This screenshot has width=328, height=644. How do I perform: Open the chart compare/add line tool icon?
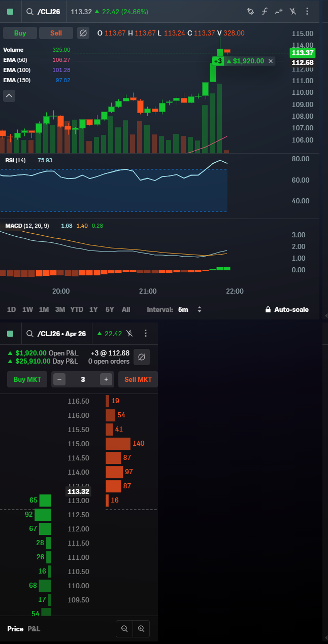tap(279, 11)
